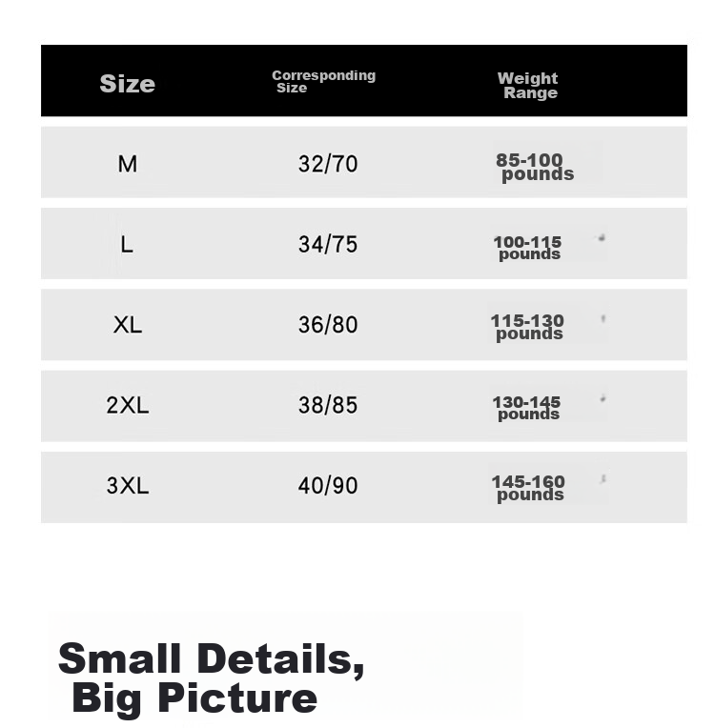Click the 130-145 pounds weight range
This screenshot has width=715, height=728.
526,409
